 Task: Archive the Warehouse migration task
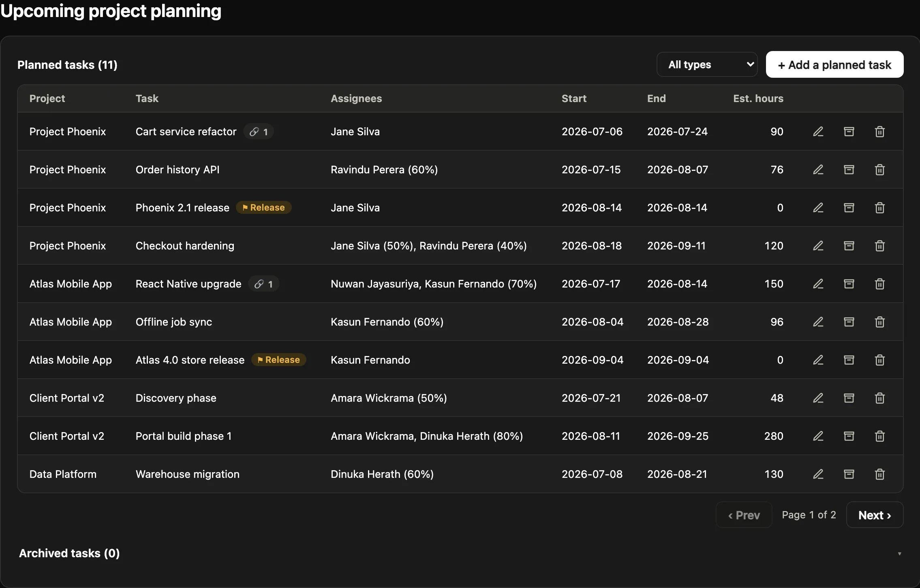[849, 474]
